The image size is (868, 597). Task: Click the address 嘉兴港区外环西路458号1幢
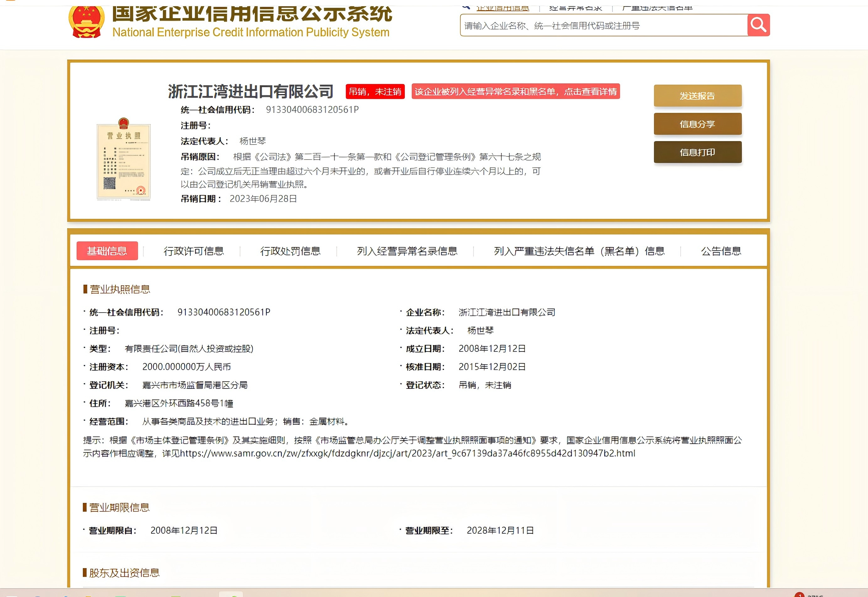point(179,403)
